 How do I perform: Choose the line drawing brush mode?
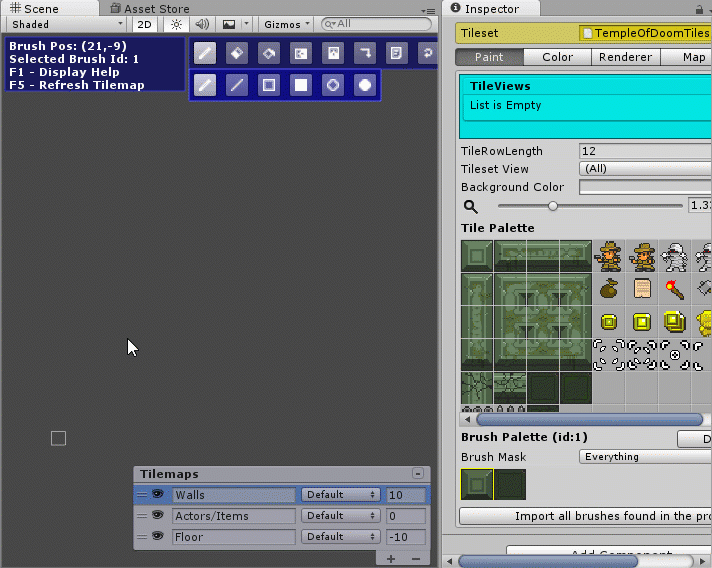tap(236, 85)
